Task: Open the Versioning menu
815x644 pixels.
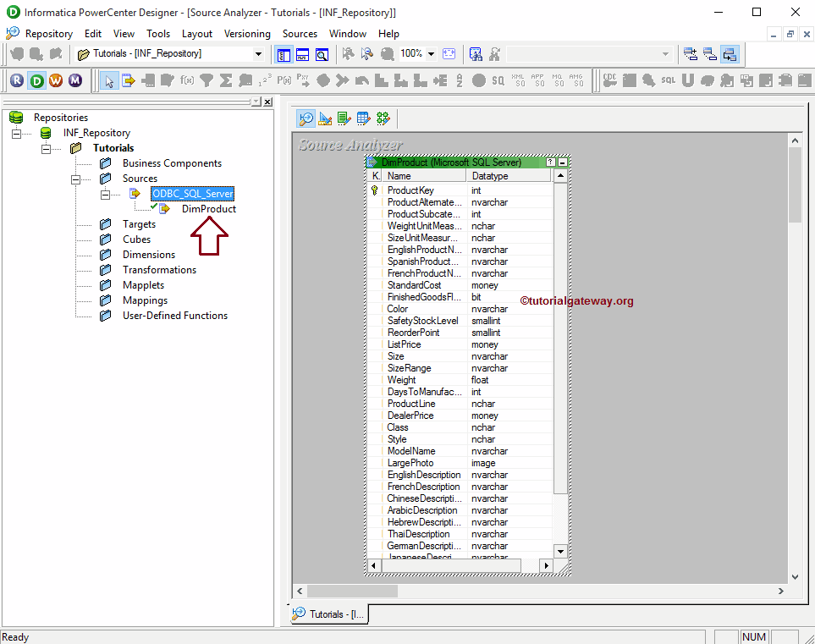Action: click(x=247, y=34)
